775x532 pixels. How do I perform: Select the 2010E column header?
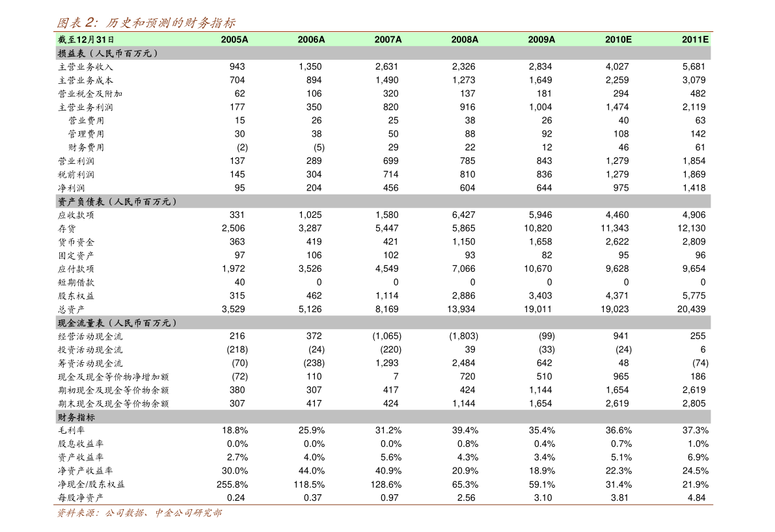pyautogui.click(x=618, y=40)
